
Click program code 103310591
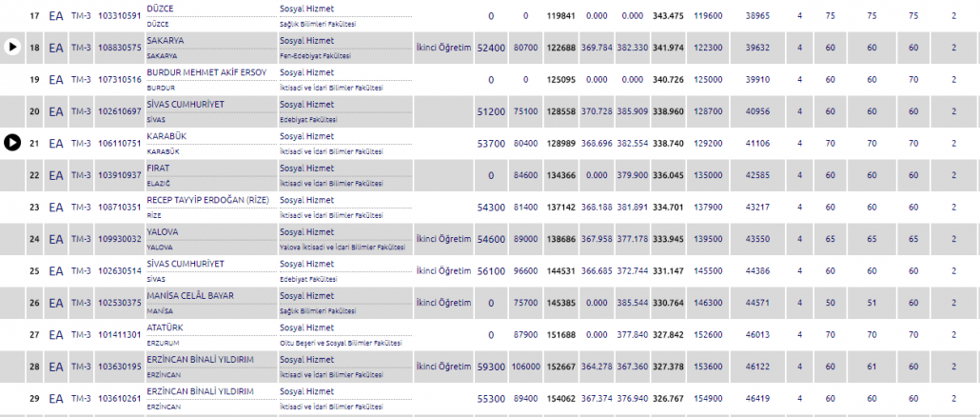[x=118, y=15]
